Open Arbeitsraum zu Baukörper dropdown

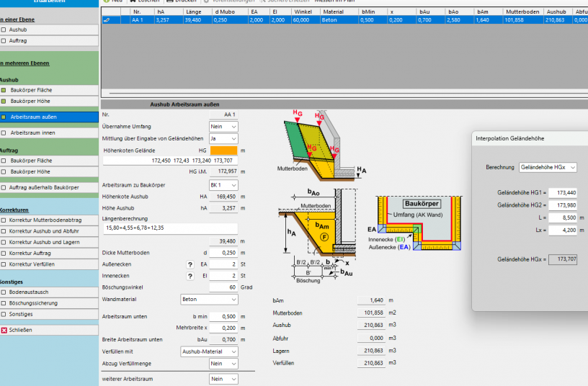coord(223,185)
